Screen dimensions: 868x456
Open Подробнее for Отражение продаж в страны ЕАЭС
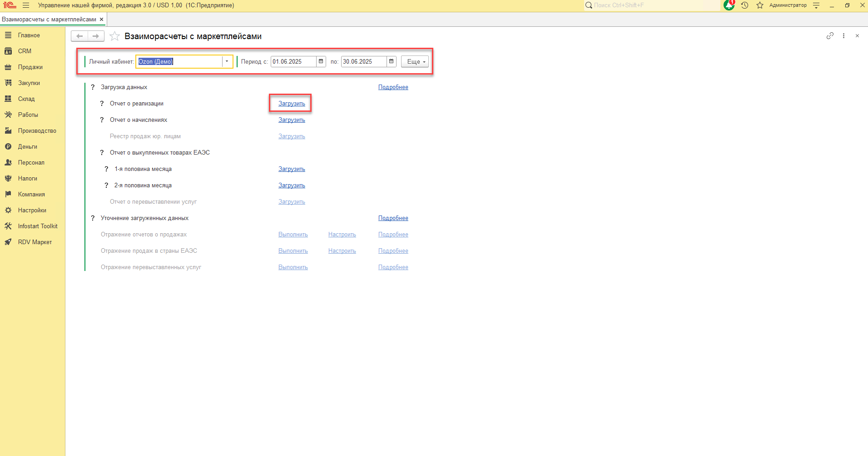[393, 251]
